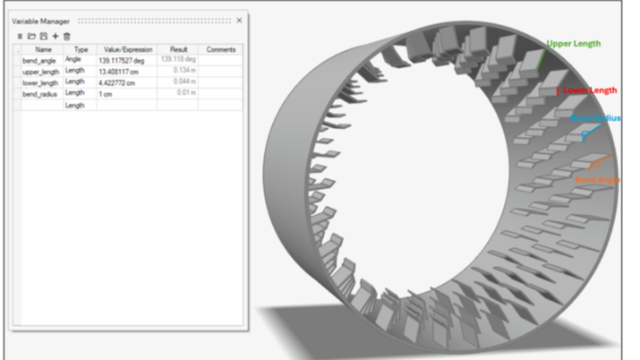
Task: Edit the value 139.117527 deg
Action: coord(127,60)
